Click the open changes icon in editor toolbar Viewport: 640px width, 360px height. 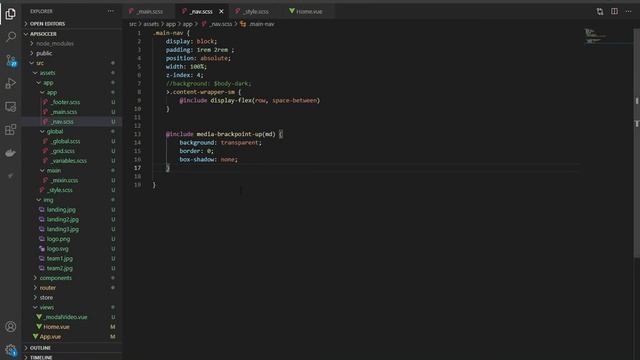pyautogui.click(x=600, y=11)
